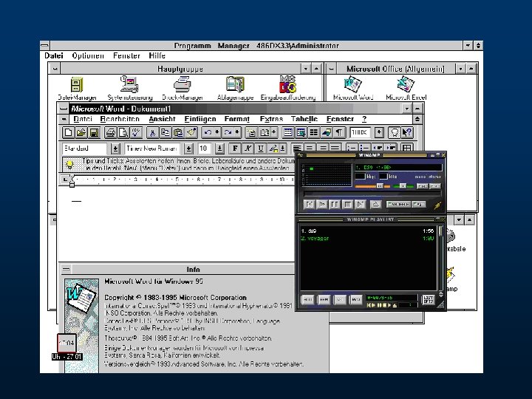Open Print Preview from Word toolbar
532x399 pixels.
123,132
